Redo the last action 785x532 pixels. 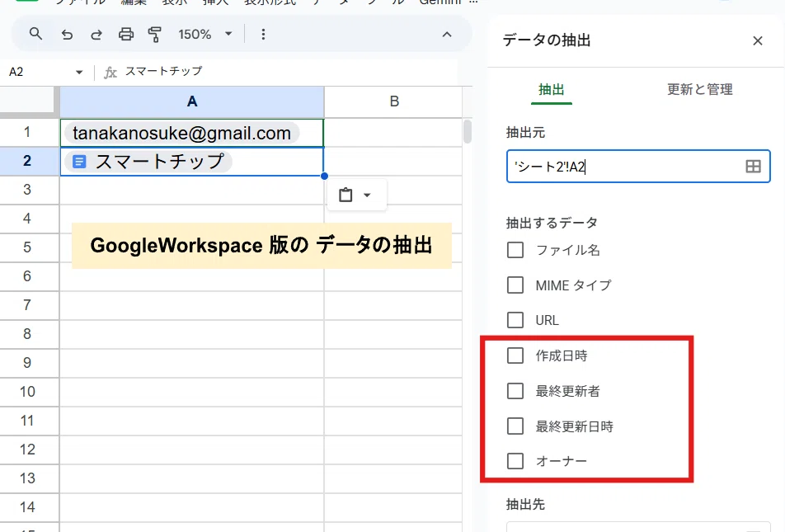point(96,34)
